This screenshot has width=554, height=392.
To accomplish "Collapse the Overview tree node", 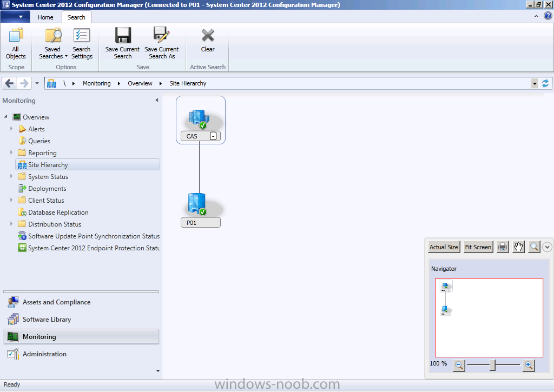I will click(x=5, y=117).
